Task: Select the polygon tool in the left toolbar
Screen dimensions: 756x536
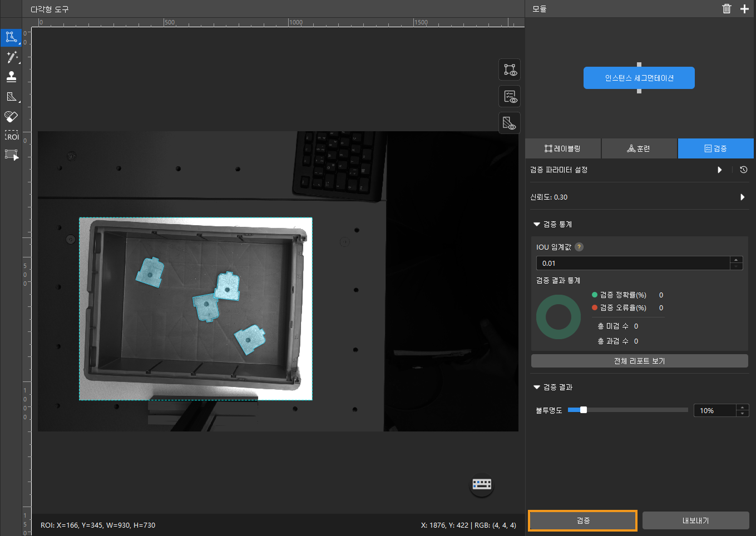Action: (x=11, y=37)
